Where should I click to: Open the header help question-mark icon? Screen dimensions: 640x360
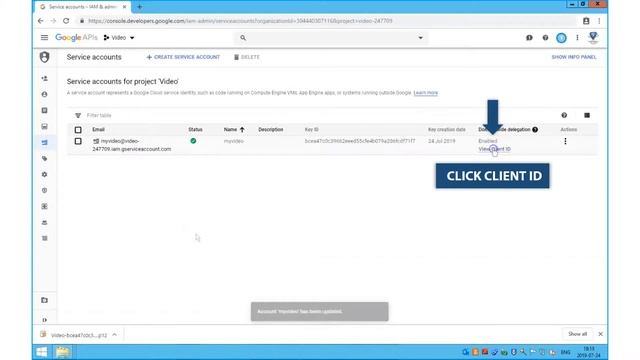[545, 38]
